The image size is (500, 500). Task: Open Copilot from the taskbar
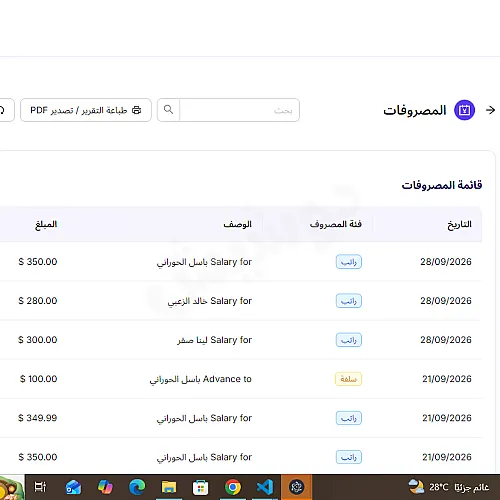point(105,487)
